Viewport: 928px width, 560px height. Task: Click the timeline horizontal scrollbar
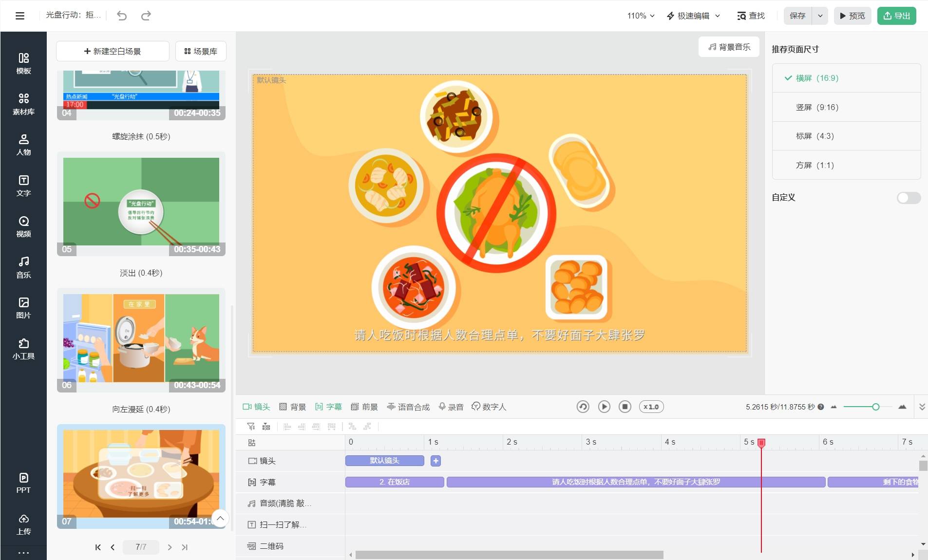pyautogui.click(x=509, y=555)
